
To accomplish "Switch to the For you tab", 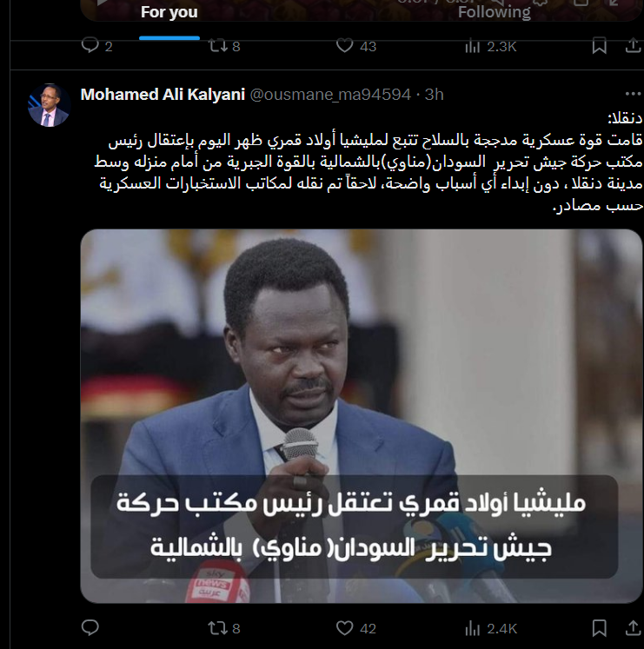I will [x=169, y=12].
